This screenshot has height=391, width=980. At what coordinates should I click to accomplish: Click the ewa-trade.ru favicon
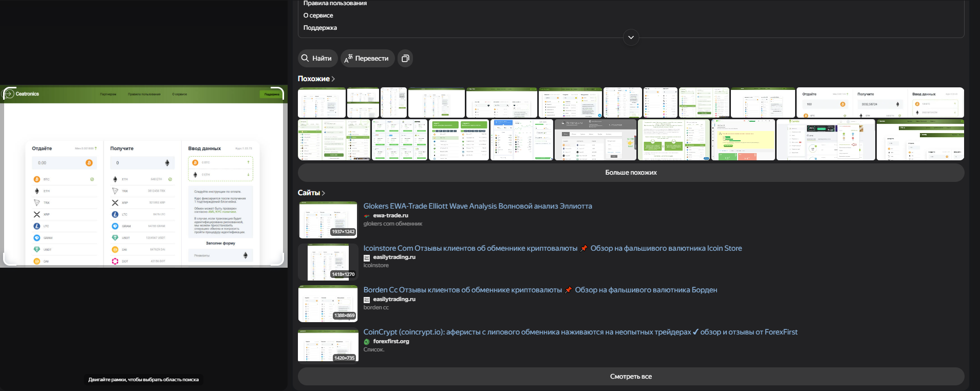[367, 216]
